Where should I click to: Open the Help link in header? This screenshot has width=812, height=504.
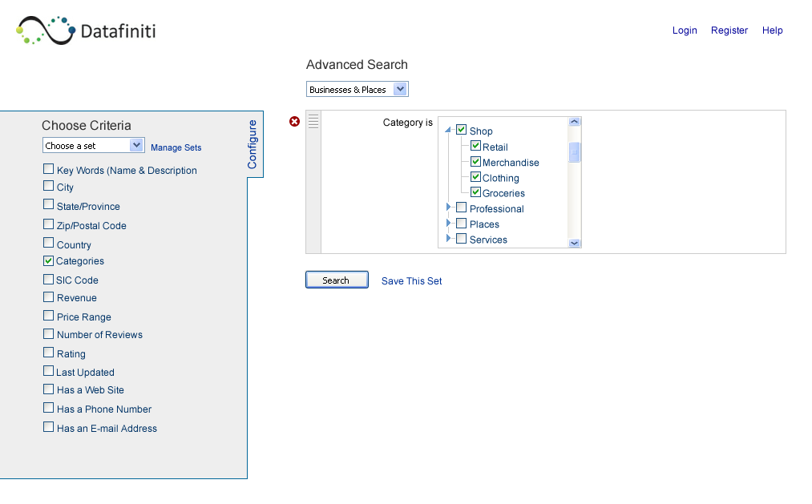pos(772,30)
